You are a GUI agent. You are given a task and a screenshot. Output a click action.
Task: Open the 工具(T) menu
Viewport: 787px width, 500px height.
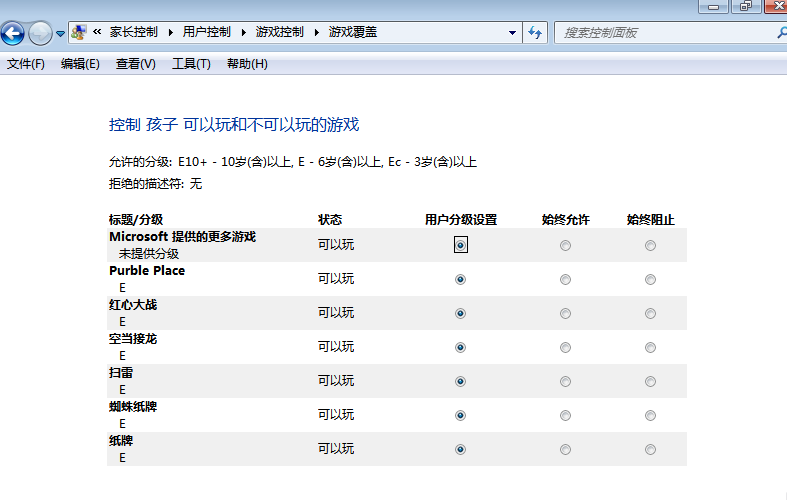191,64
